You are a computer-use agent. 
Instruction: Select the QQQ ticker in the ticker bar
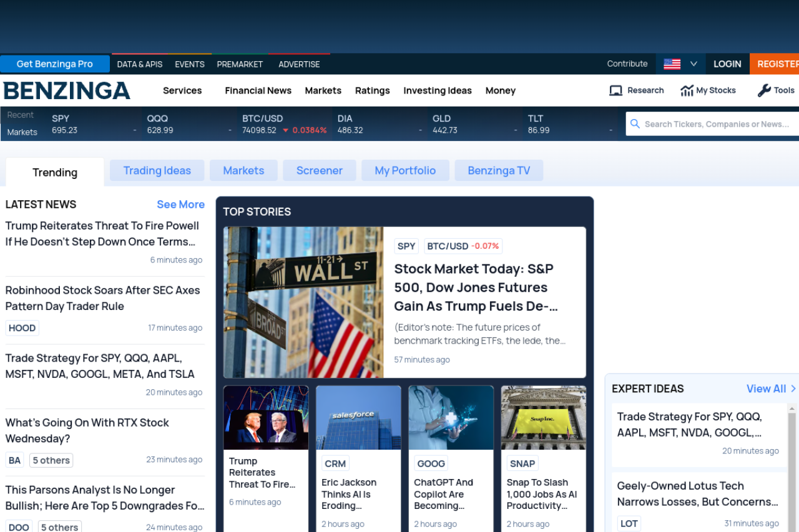pos(189,124)
